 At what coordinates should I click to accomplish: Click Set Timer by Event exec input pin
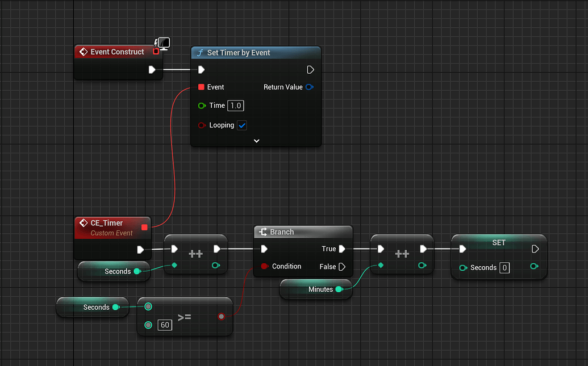click(201, 70)
